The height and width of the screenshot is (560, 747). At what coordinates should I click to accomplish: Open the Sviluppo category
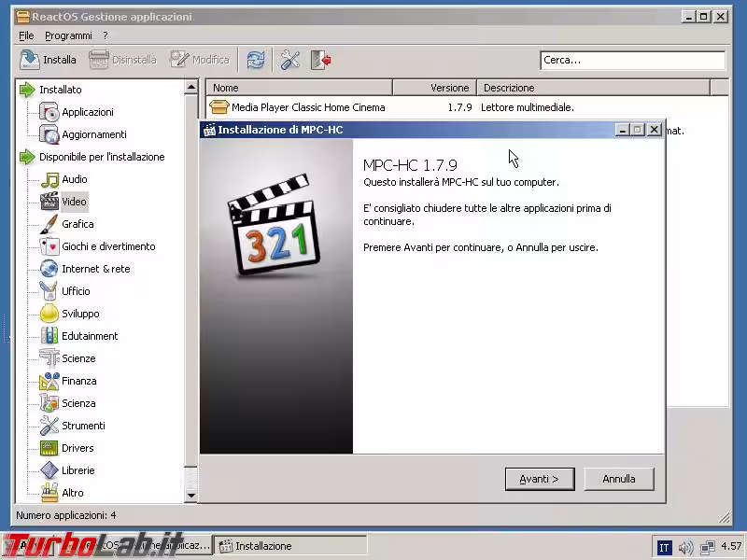pos(79,314)
